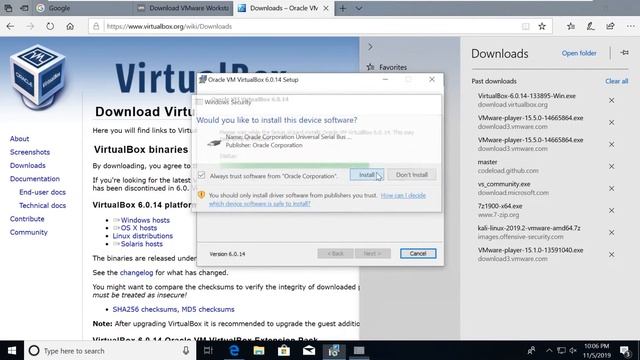This screenshot has height=360, width=640.
Task: Click Solaris hosts link
Action: coord(142,244)
